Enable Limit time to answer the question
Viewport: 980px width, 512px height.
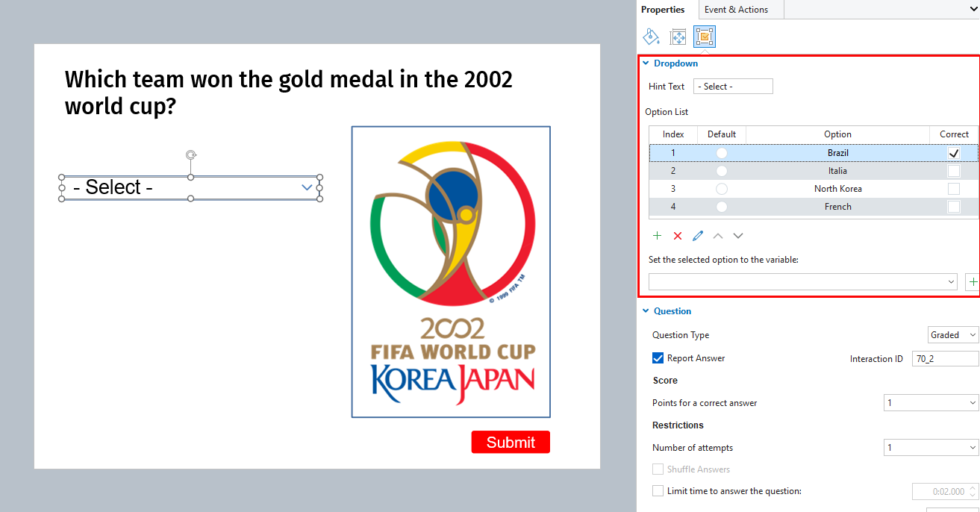pos(658,491)
